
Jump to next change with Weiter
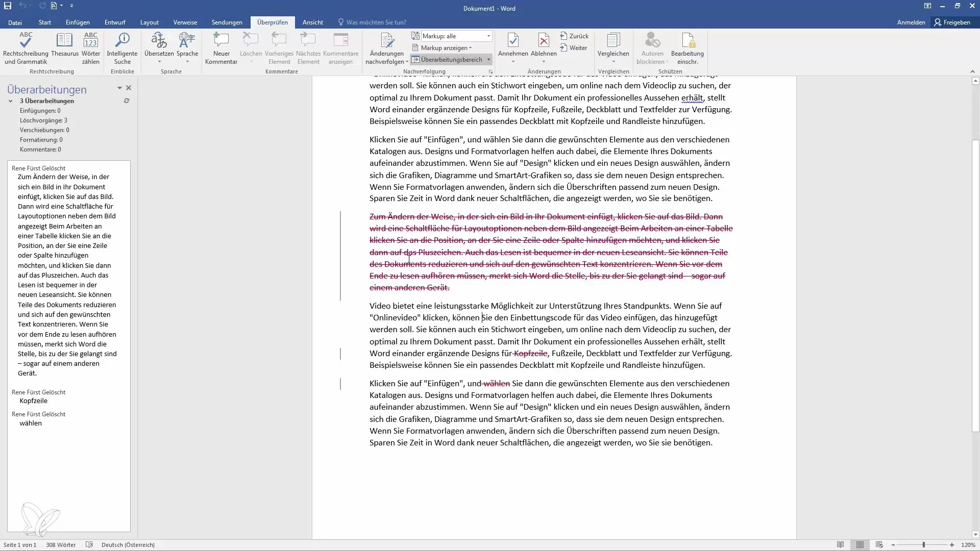pyautogui.click(x=574, y=48)
